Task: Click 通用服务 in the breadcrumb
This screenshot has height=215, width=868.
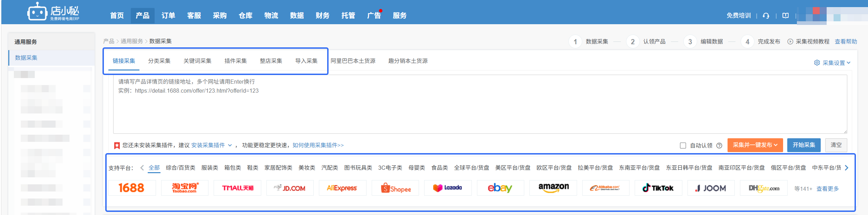Action: [x=132, y=41]
